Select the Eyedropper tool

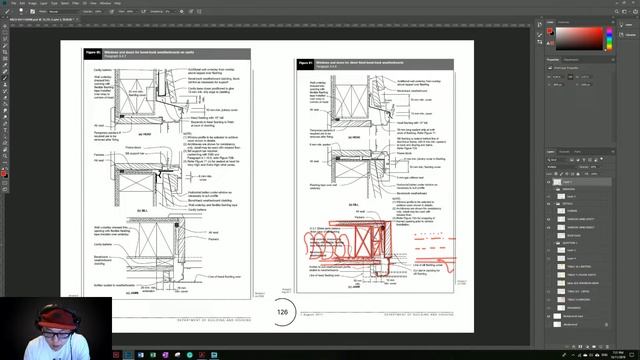click(4, 64)
